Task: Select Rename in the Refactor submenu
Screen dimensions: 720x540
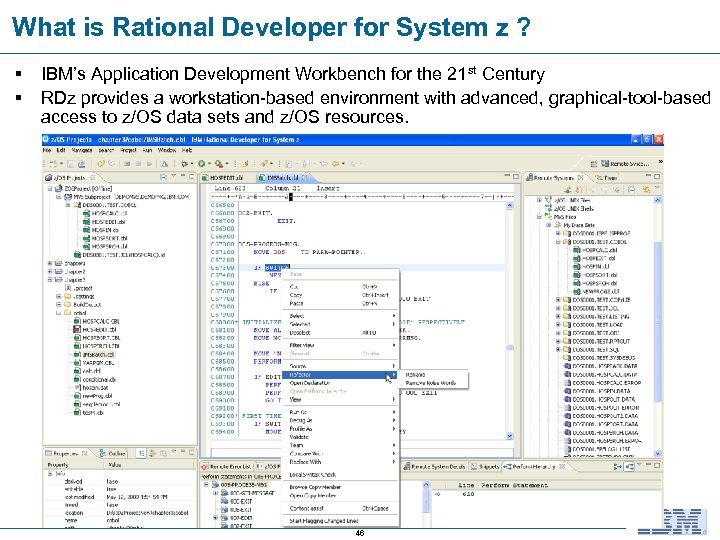Action: pos(416,374)
